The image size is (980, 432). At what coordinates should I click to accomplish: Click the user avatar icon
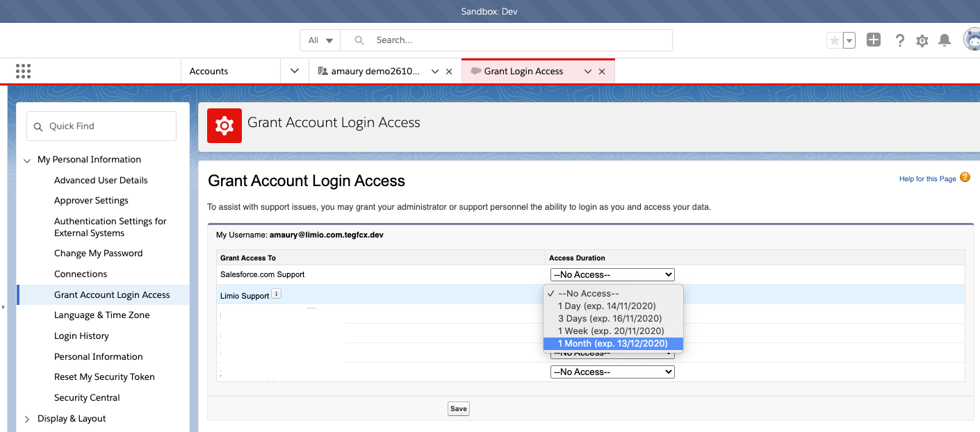click(x=972, y=40)
